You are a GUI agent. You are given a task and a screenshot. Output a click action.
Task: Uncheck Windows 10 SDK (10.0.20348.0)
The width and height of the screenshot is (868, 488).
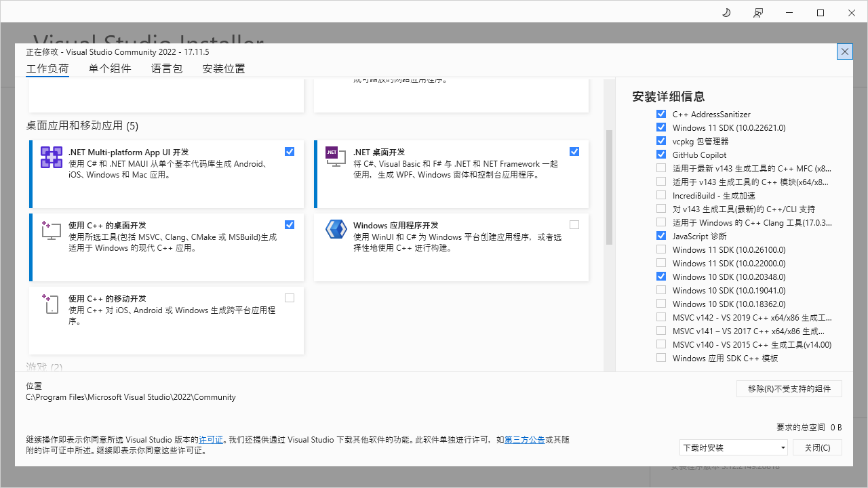(661, 277)
